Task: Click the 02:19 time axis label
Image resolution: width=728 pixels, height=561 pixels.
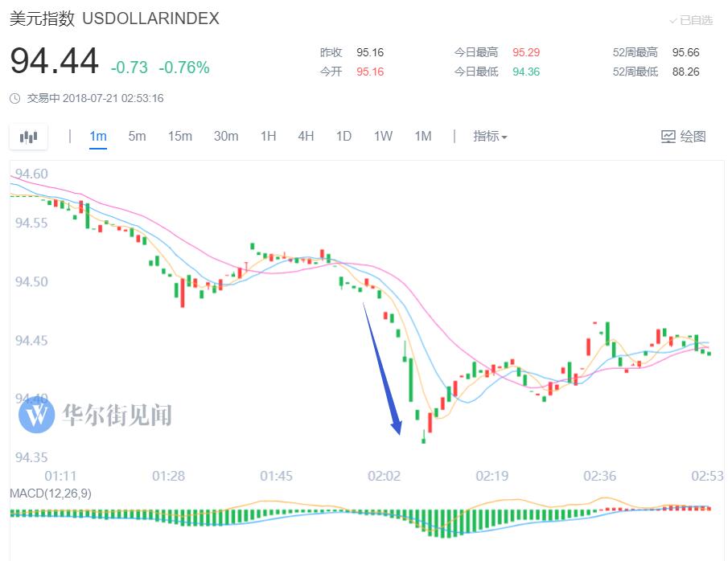Action: coord(492,476)
